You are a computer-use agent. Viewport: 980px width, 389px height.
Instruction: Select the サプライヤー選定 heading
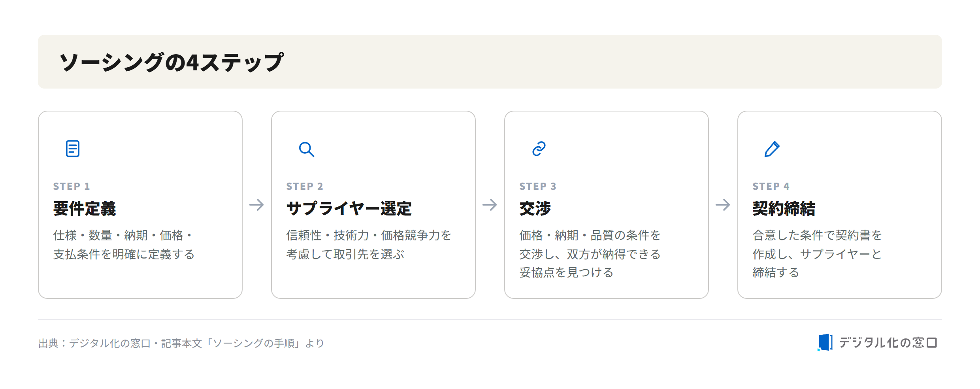[349, 208]
